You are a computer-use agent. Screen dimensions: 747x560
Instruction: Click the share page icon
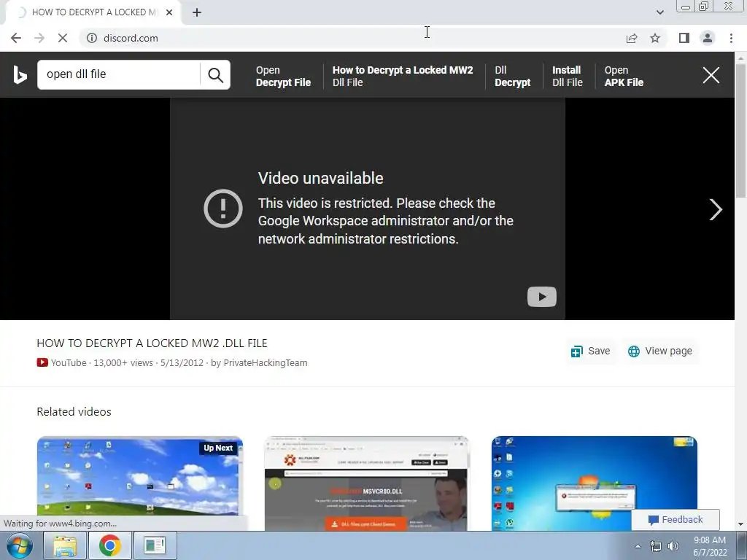pos(632,38)
